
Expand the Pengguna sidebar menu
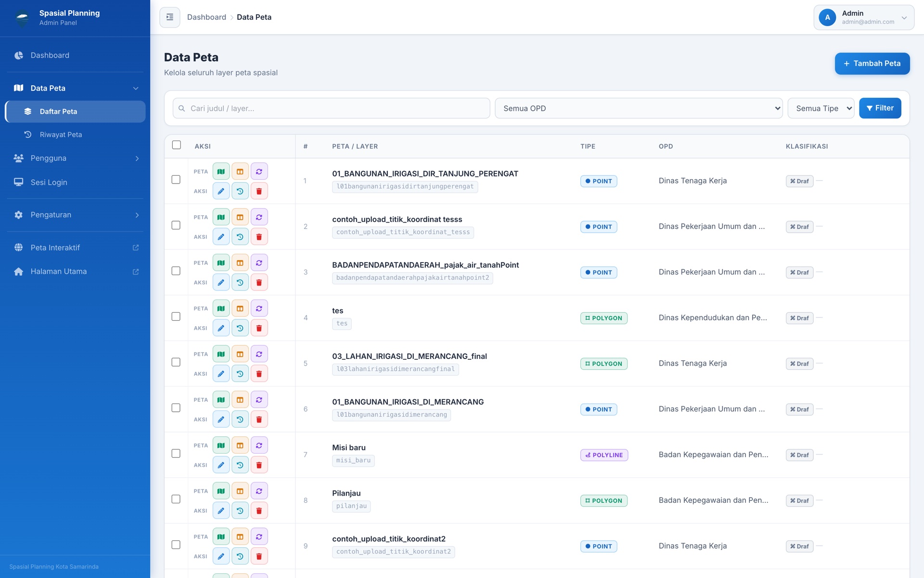(75, 158)
